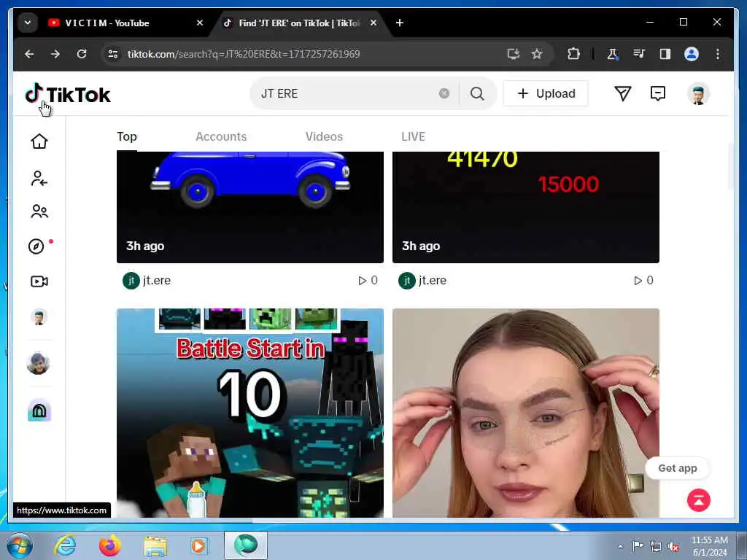Click the install app icon in address bar
Screen dimensions: 747x560
pyautogui.click(x=513, y=54)
